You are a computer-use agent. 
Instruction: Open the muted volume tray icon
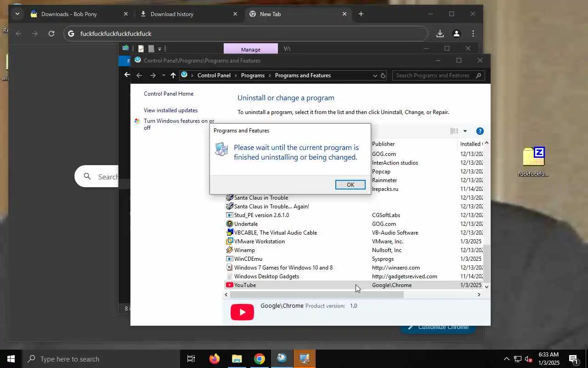click(529, 359)
